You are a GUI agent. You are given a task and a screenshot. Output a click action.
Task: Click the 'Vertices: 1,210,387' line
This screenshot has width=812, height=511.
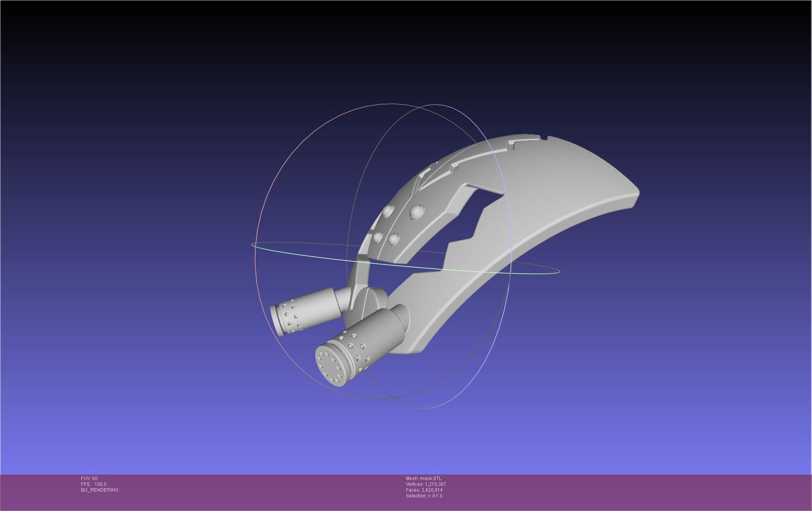pos(426,484)
